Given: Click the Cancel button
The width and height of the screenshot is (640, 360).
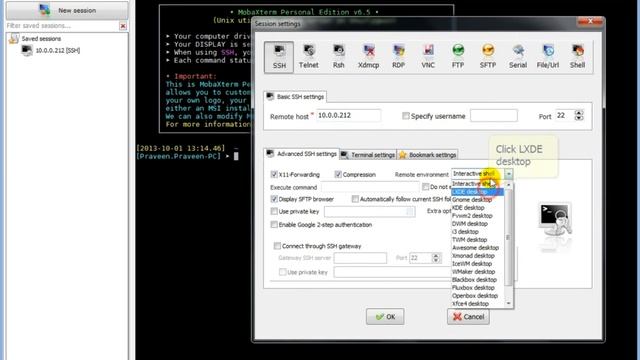Looking at the screenshot, I should click(x=468, y=317).
